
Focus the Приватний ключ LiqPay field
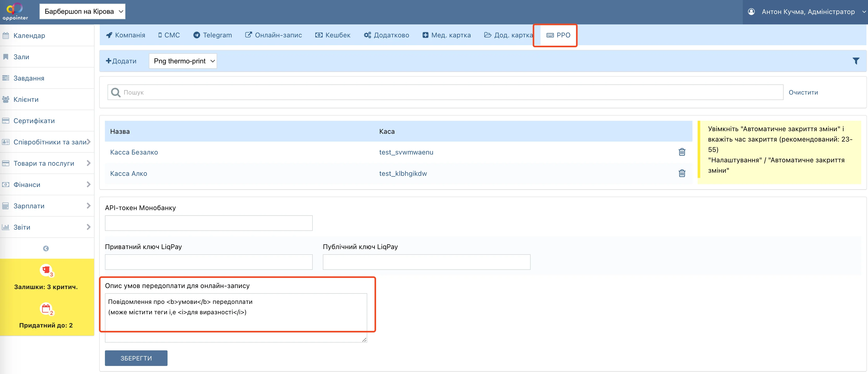(209, 262)
